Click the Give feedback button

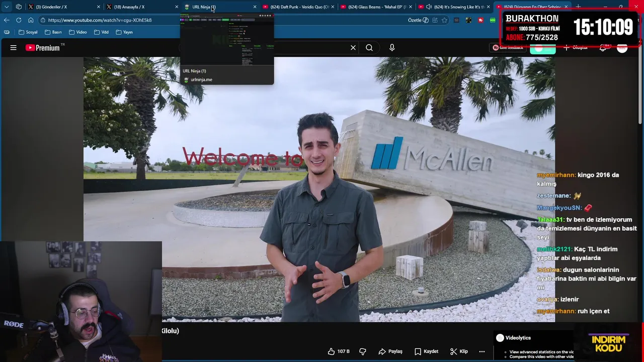[508, 48]
